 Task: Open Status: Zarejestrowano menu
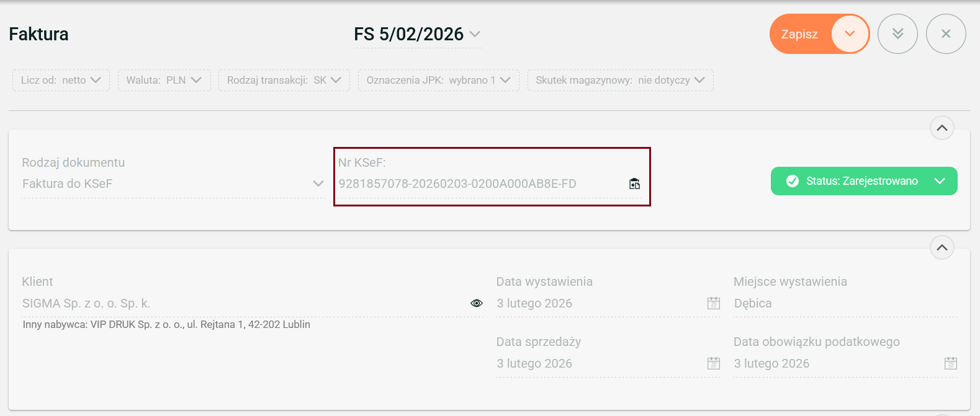[939, 181]
